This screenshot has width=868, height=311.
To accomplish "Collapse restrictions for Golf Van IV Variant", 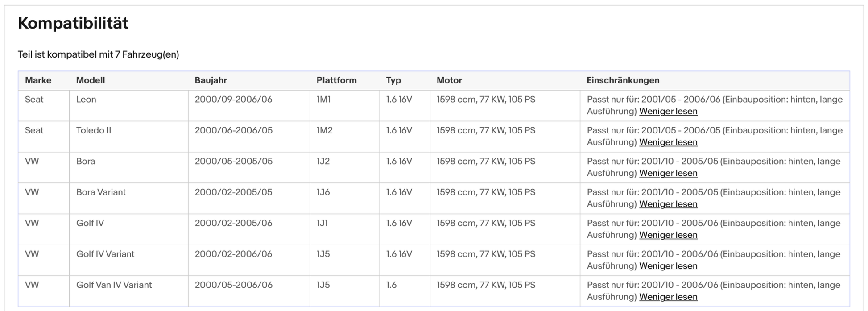I will pyautogui.click(x=668, y=297).
